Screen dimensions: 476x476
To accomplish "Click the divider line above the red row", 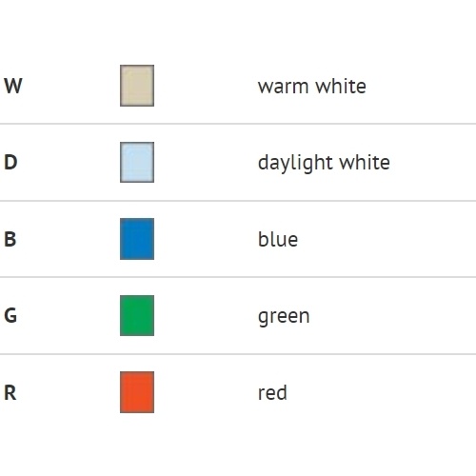I will pyautogui.click(x=238, y=354).
